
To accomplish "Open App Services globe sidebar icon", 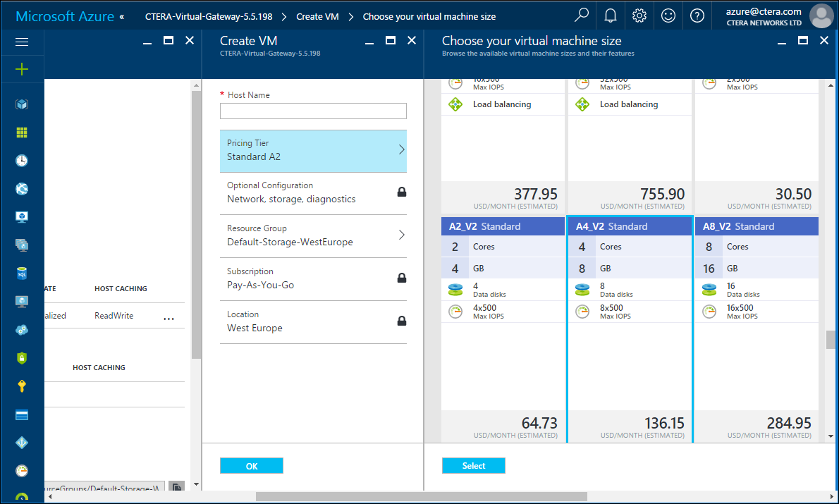I will (x=22, y=189).
